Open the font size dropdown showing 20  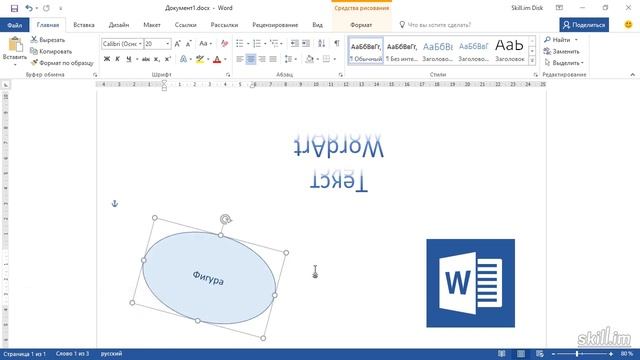pyautogui.click(x=167, y=44)
